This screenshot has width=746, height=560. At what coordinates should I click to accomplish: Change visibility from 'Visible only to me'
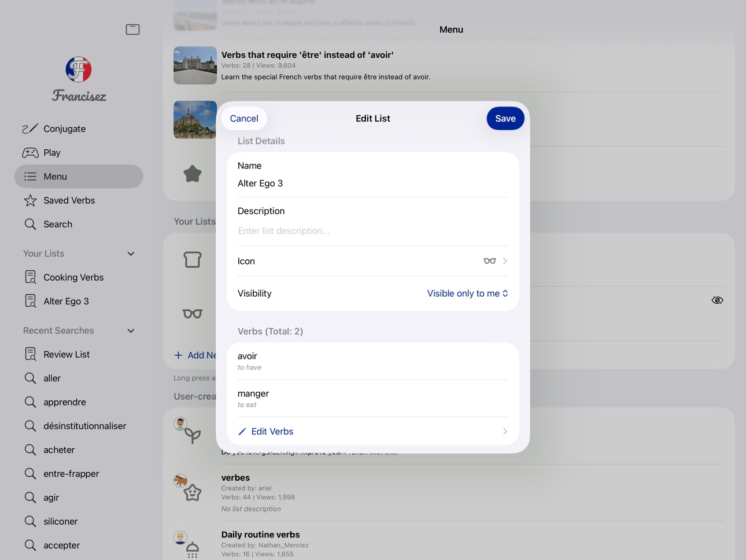coord(468,293)
